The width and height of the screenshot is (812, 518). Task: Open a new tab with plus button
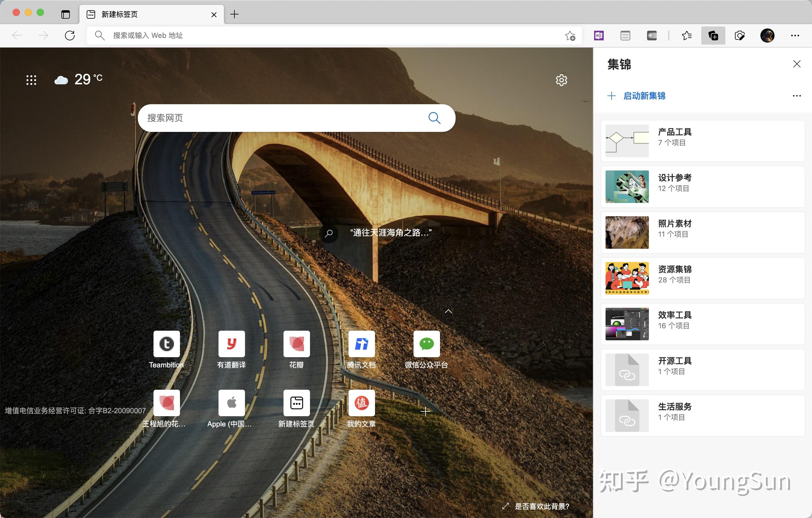[x=234, y=14]
